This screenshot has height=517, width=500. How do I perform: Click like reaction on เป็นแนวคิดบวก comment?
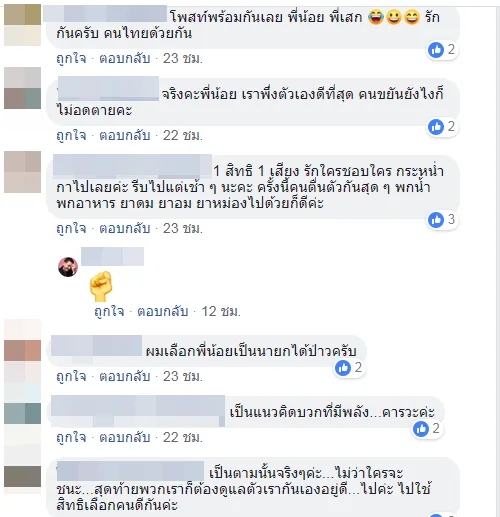pos(421,429)
